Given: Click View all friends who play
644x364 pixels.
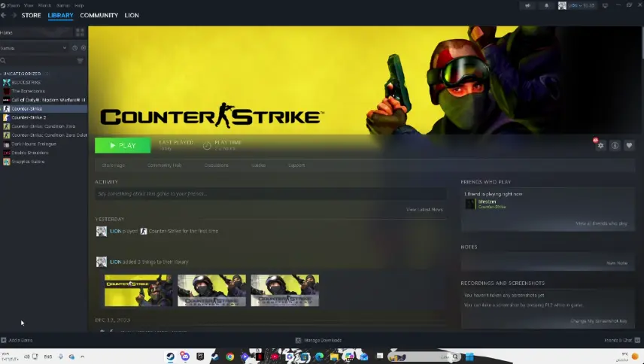Looking at the screenshot, I should coord(601,223).
